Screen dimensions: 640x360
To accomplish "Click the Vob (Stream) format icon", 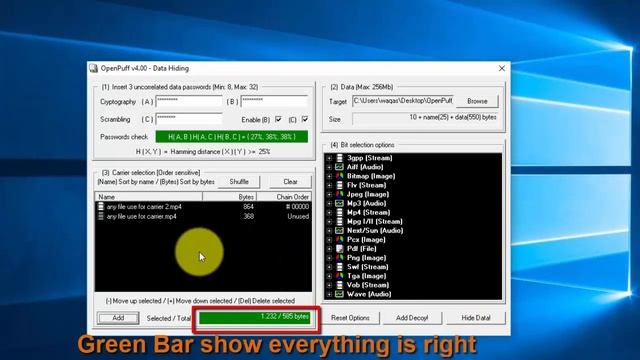I will tap(339, 285).
